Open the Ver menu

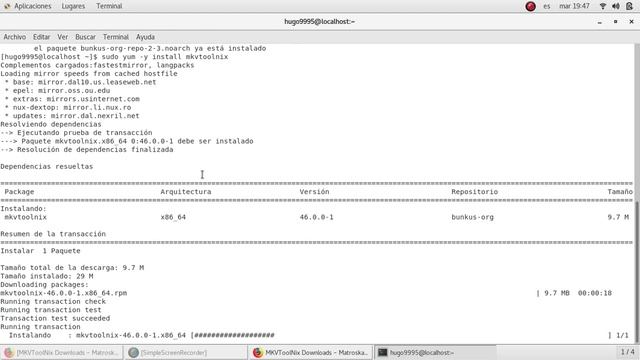[62, 37]
